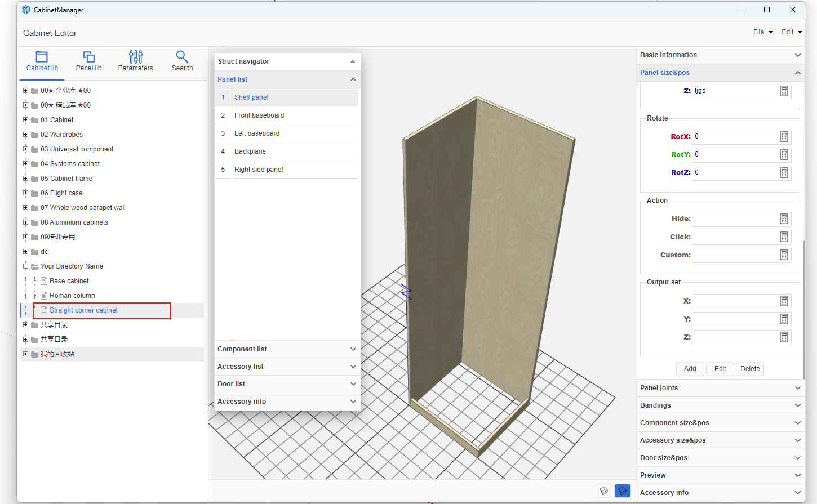Click the wireframe view icon at bottom
The height and width of the screenshot is (504, 817).
[x=604, y=490]
